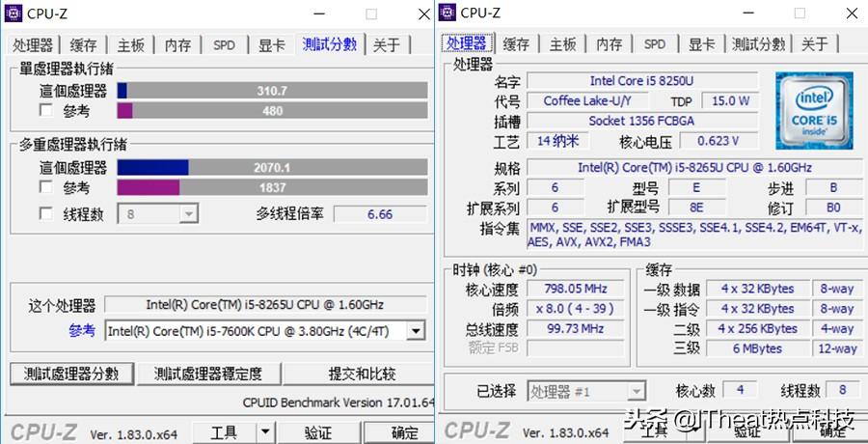The height and width of the screenshot is (444, 868).
Task: Click the CPU-Z app icon in right window title bar
Action: 448,13
